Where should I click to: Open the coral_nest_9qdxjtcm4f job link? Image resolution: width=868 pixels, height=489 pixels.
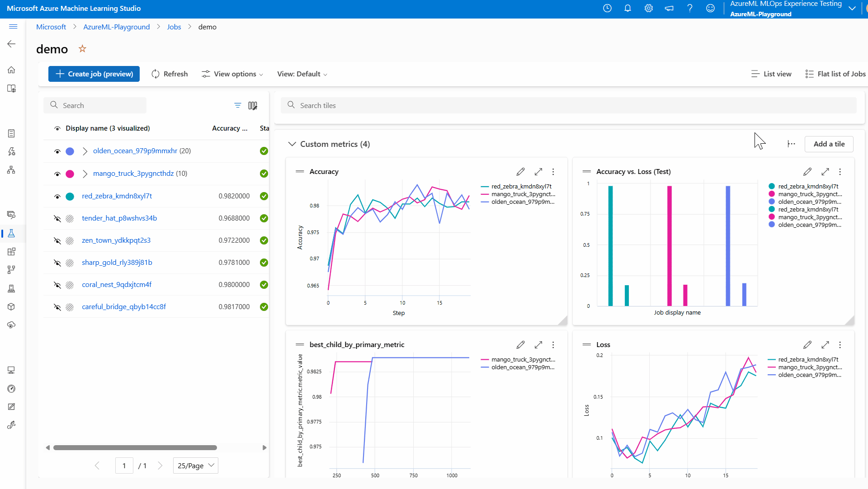pos(117,285)
